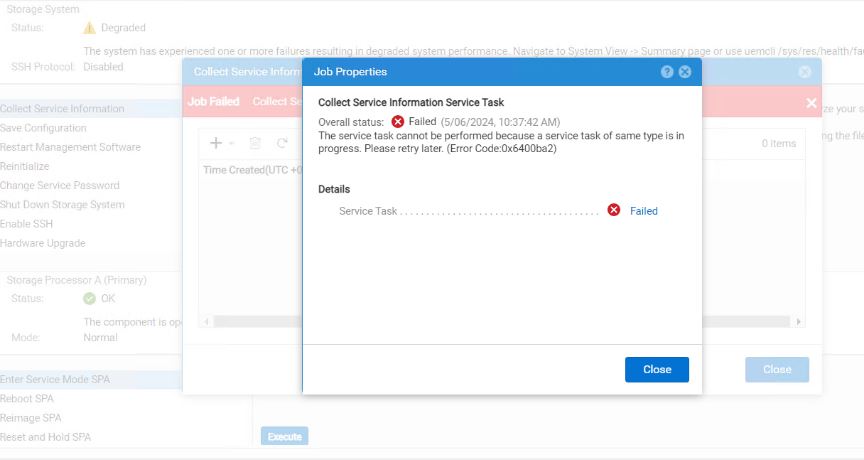Click the Execute button
Image resolution: width=864 pixels, height=460 pixels.
284,437
